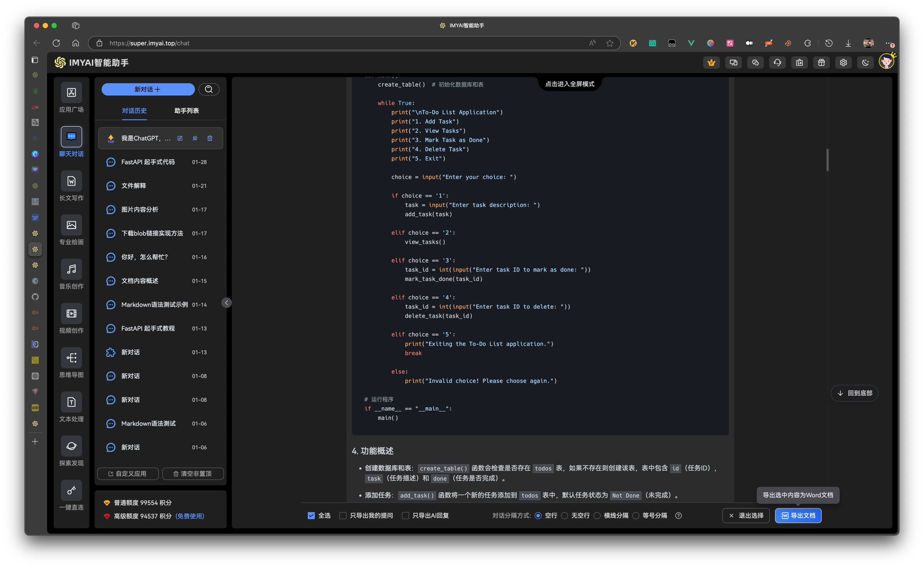This screenshot has width=924, height=568.
Task: Open the 应用广场 app plaza icon
Action: [71, 92]
